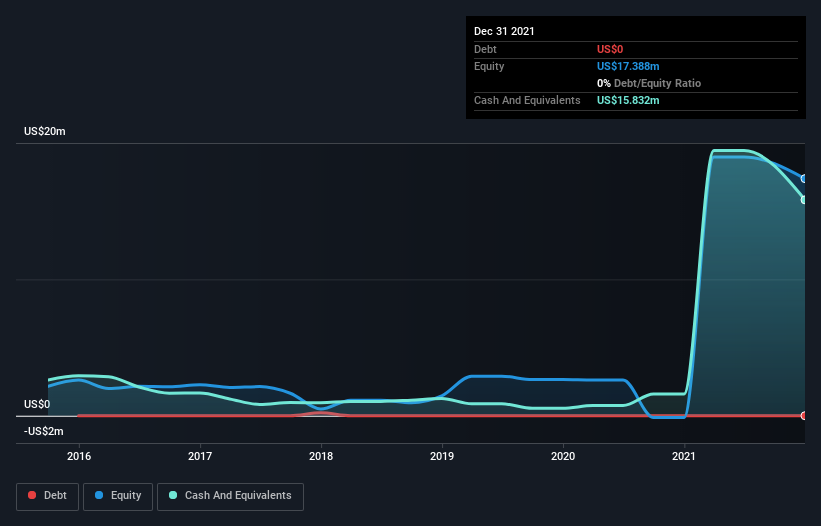Click the blue Equity legend dot

tap(99, 495)
